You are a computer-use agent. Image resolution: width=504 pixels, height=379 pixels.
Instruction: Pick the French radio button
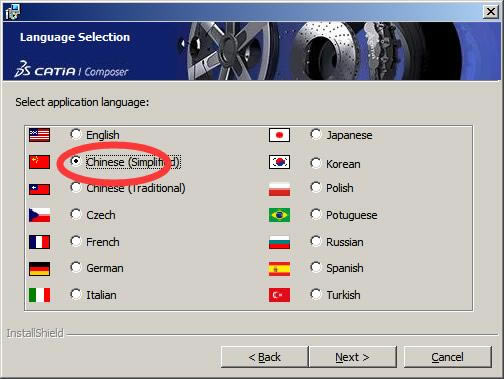(76, 241)
